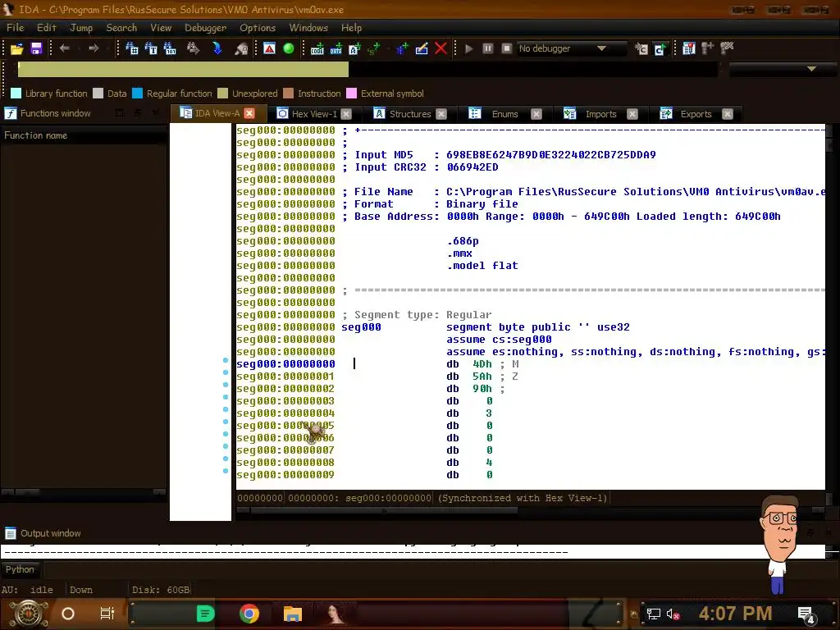Click the red X delete toolbar icon
840x630 pixels.
441,48
